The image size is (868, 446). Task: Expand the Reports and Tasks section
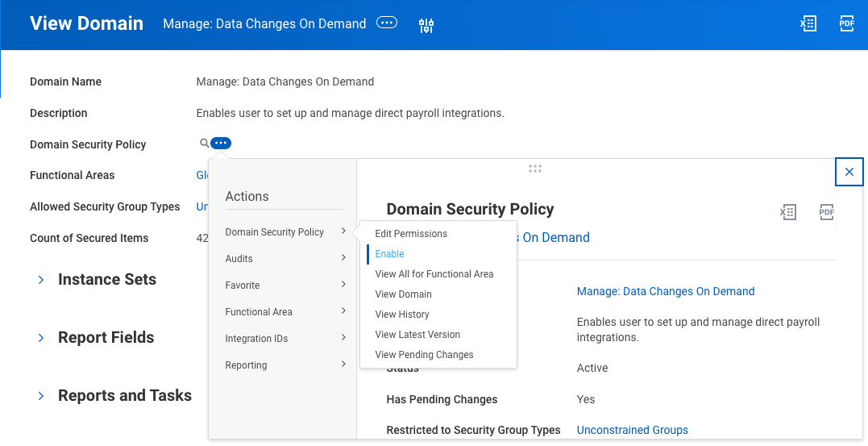[41, 396]
